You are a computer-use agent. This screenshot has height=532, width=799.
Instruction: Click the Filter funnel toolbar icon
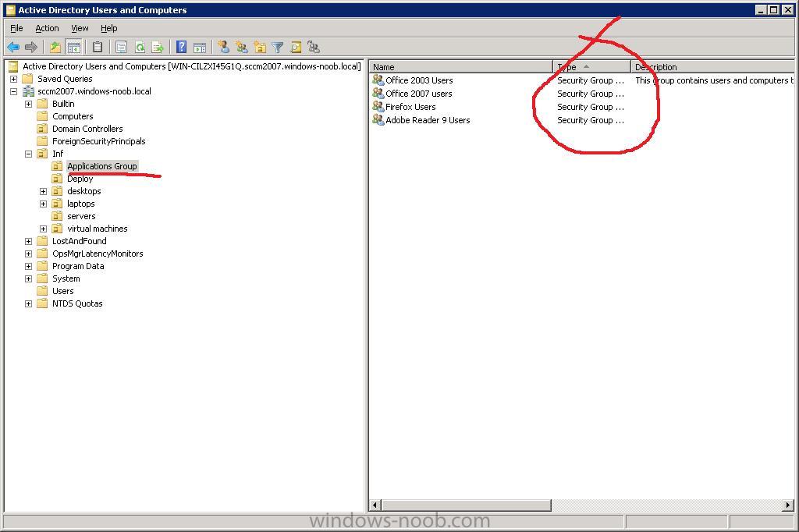pos(278,48)
